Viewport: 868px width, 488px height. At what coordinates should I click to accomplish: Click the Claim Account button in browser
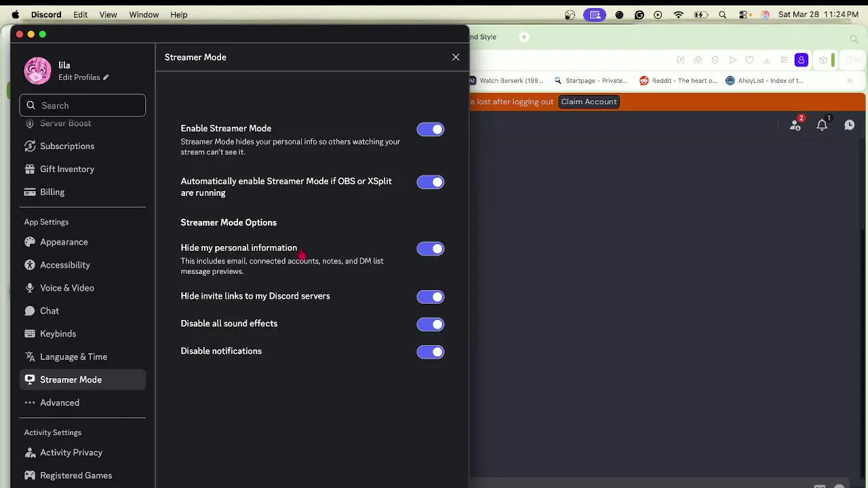(x=589, y=102)
